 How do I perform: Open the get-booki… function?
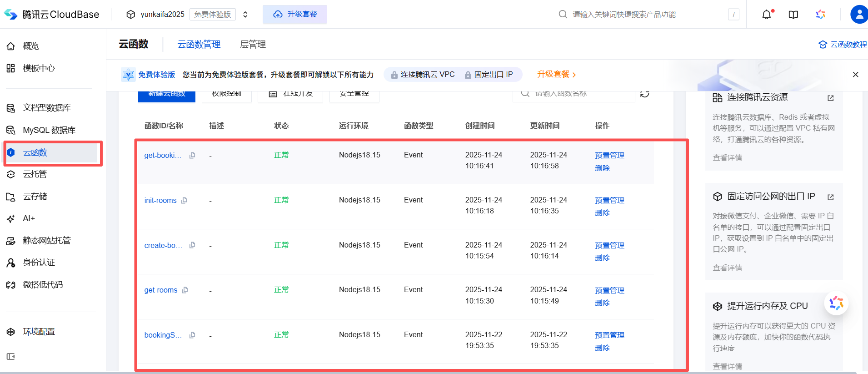(163, 156)
